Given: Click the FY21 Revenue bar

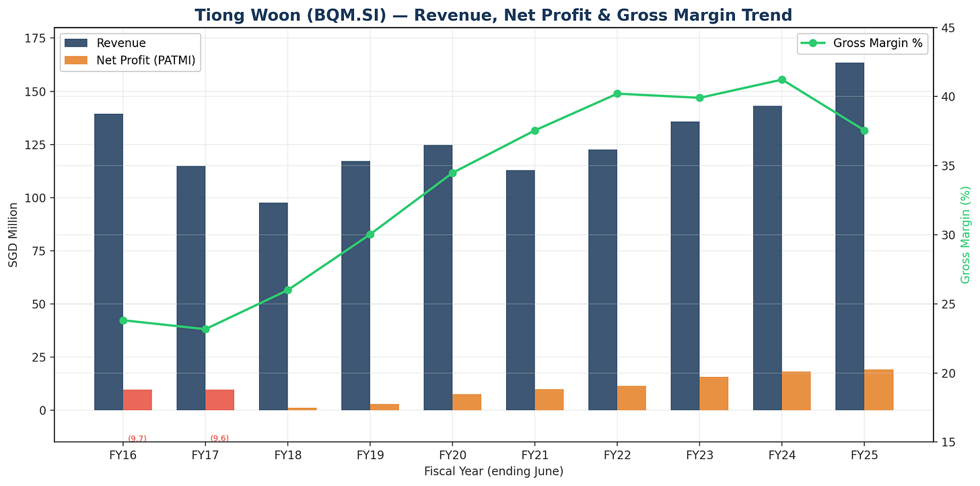Looking at the screenshot, I should pyautogui.click(x=520, y=290).
